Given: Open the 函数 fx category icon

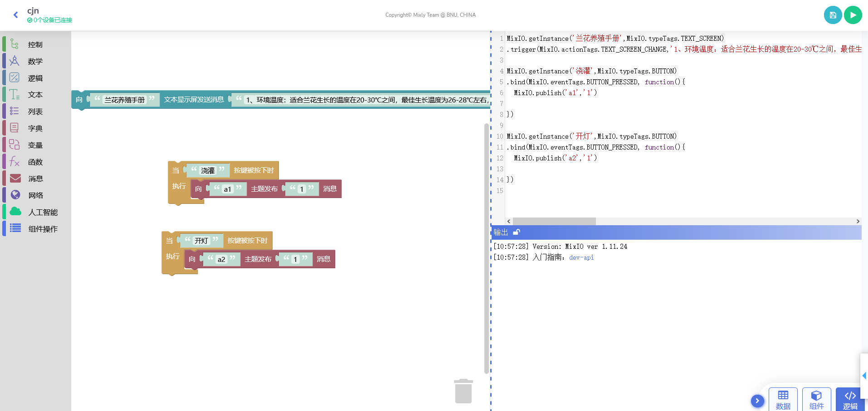Looking at the screenshot, I should (15, 162).
